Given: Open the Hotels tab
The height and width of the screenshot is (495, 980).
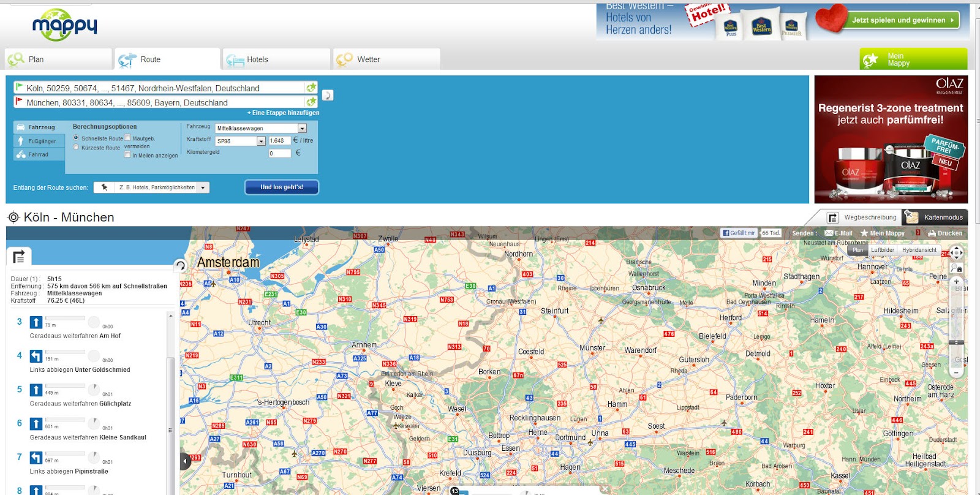Looking at the screenshot, I should (x=276, y=59).
